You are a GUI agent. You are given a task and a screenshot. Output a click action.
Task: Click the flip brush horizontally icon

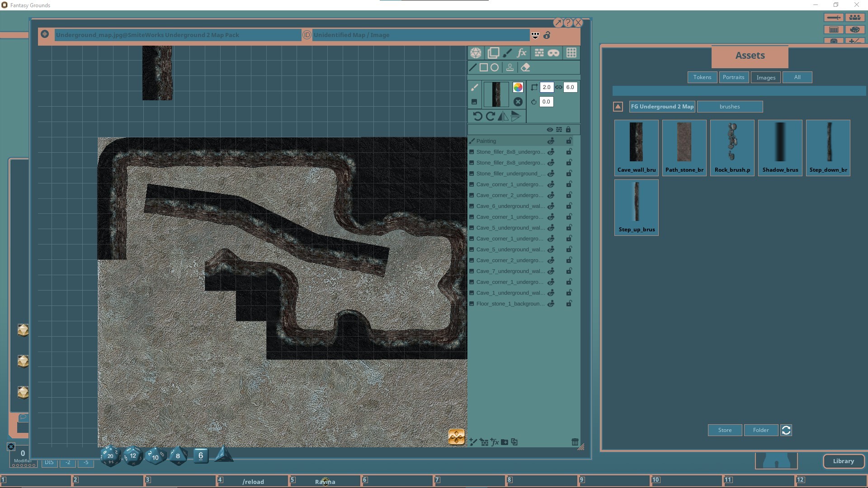[502, 116]
